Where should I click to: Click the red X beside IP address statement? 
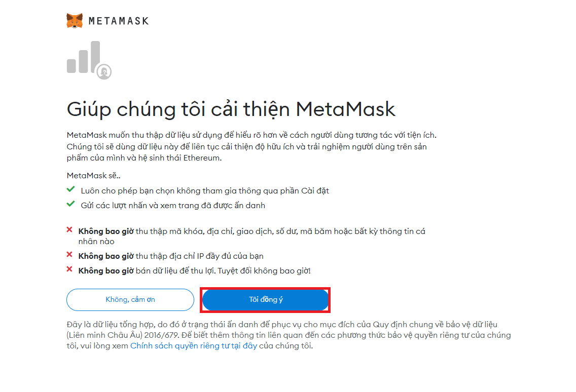point(70,256)
